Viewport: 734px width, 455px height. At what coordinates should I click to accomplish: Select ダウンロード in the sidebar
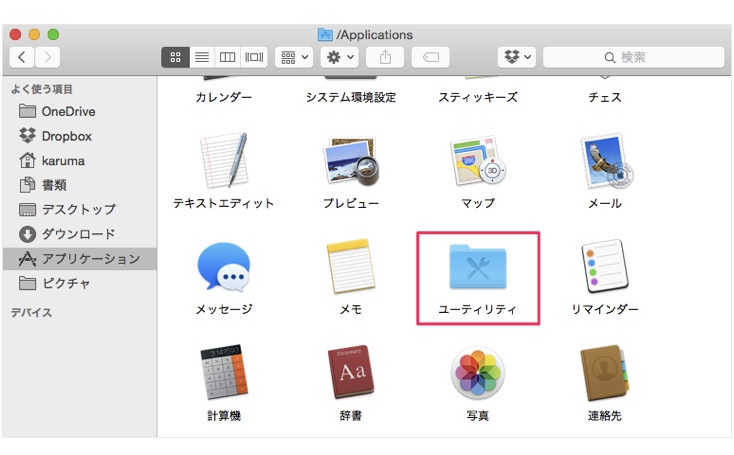78,234
